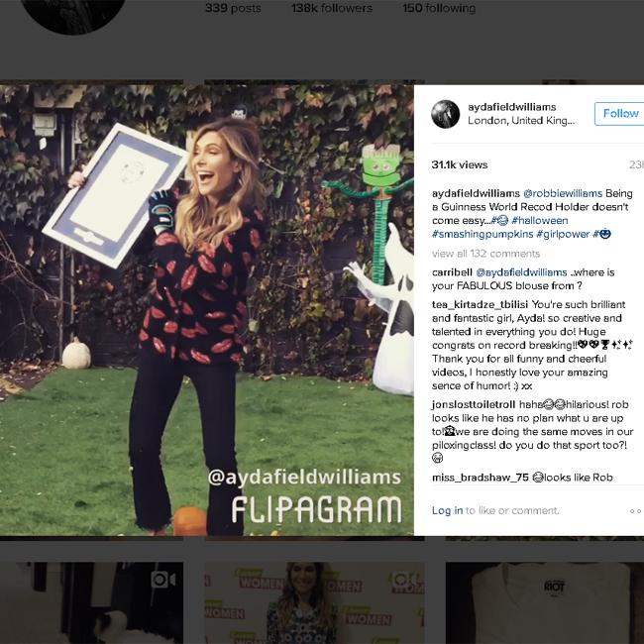Open the 138k followers list
This screenshot has width=644, height=644.
[x=332, y=8]
